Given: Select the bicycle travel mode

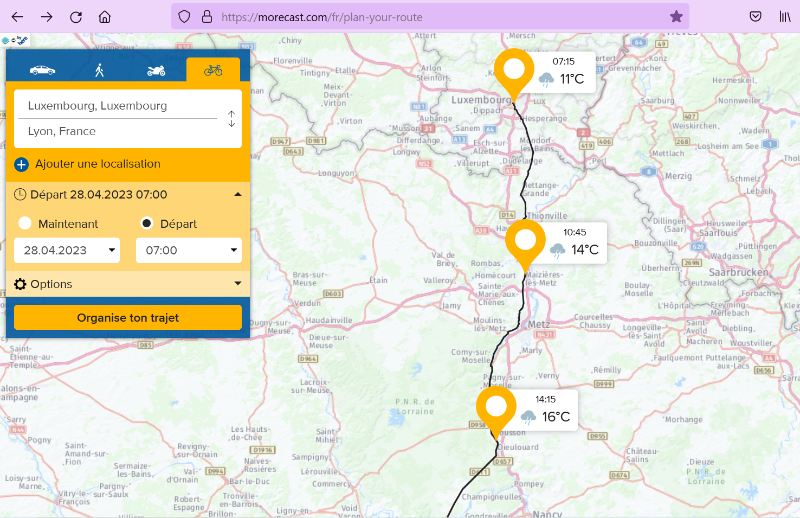Looking at the screenshot, I should 213,70.
